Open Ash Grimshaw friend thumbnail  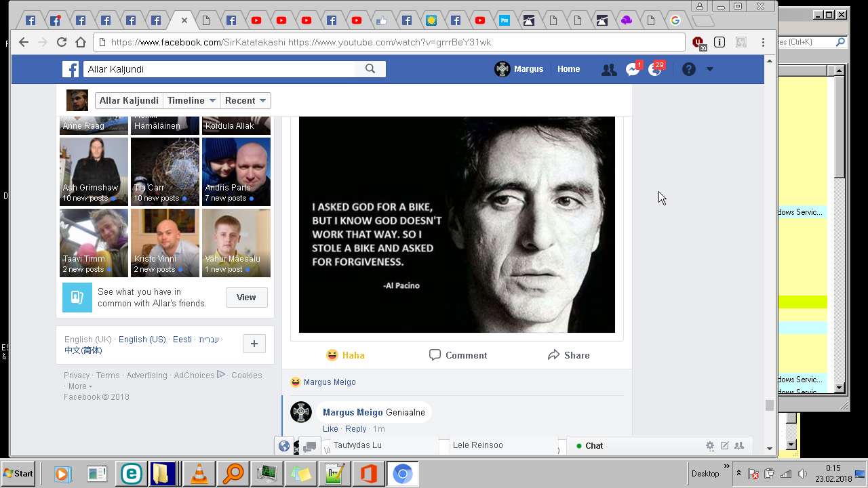(x=94, y=171)
